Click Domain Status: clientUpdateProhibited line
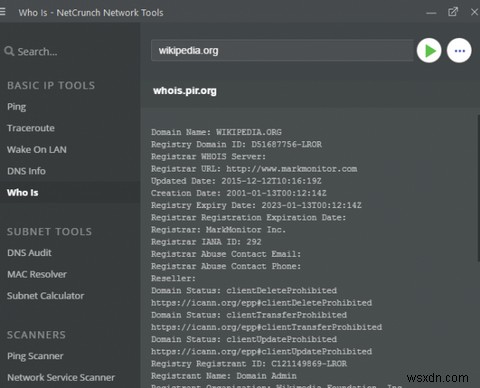Viewport: 480px width, 388px height. pyautogui.click(x=244, y=339)
